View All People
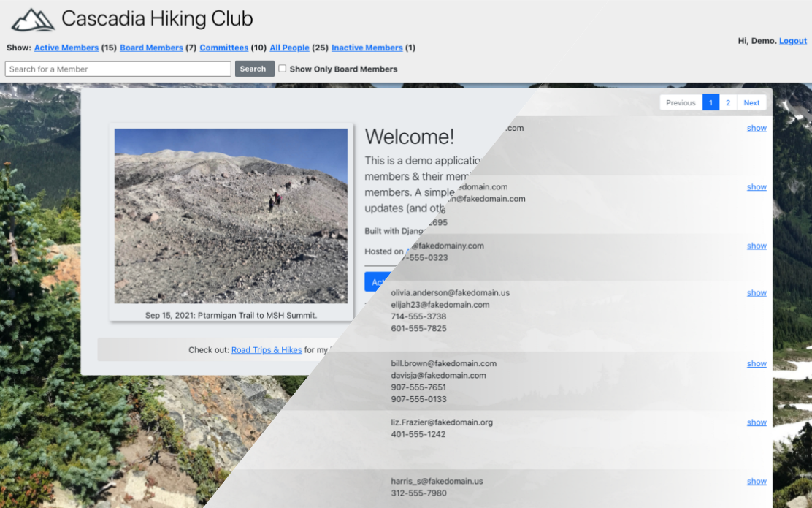Image resolution: width=812 pixels, height=508 pixels. pyautogui.click(x=289, y=48)
